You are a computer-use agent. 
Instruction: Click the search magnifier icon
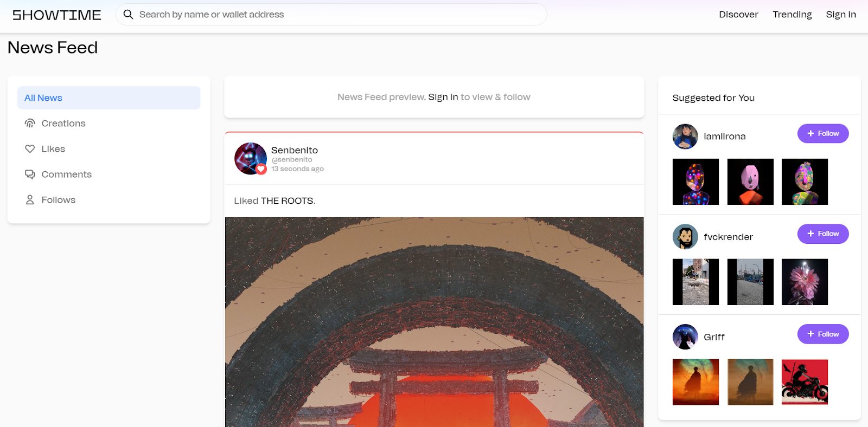128,15
